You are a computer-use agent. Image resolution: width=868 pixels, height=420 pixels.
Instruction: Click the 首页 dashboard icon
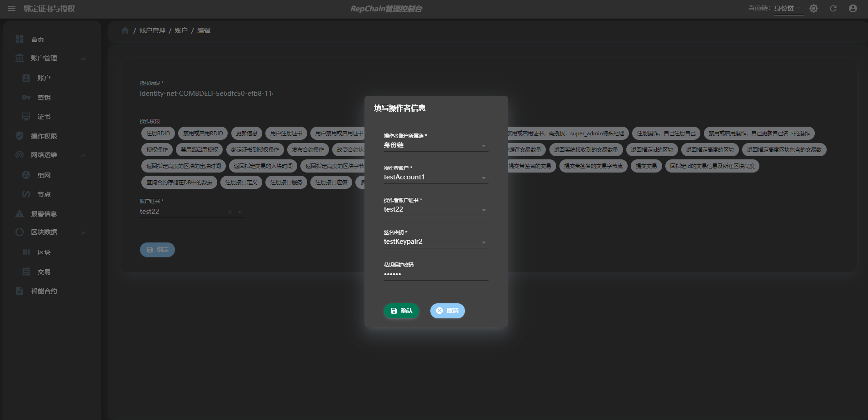click(x=20, y=40)
